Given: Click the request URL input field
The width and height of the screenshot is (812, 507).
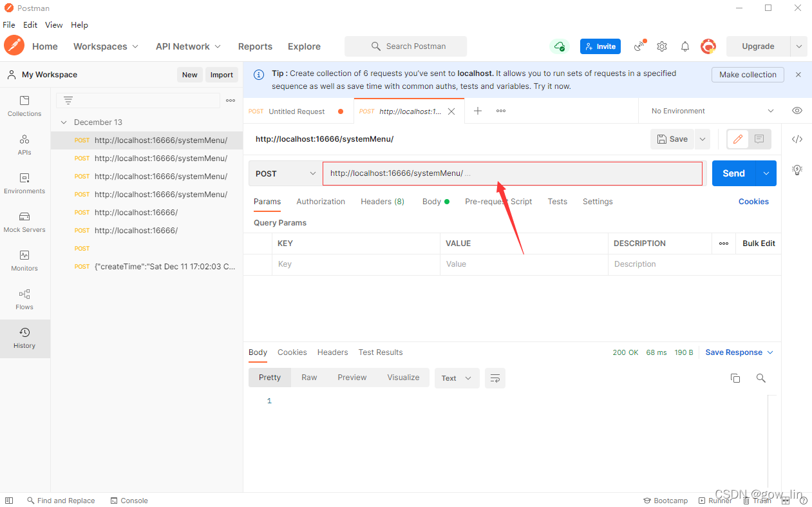Looking at the screenshot, I should [513, 173].
